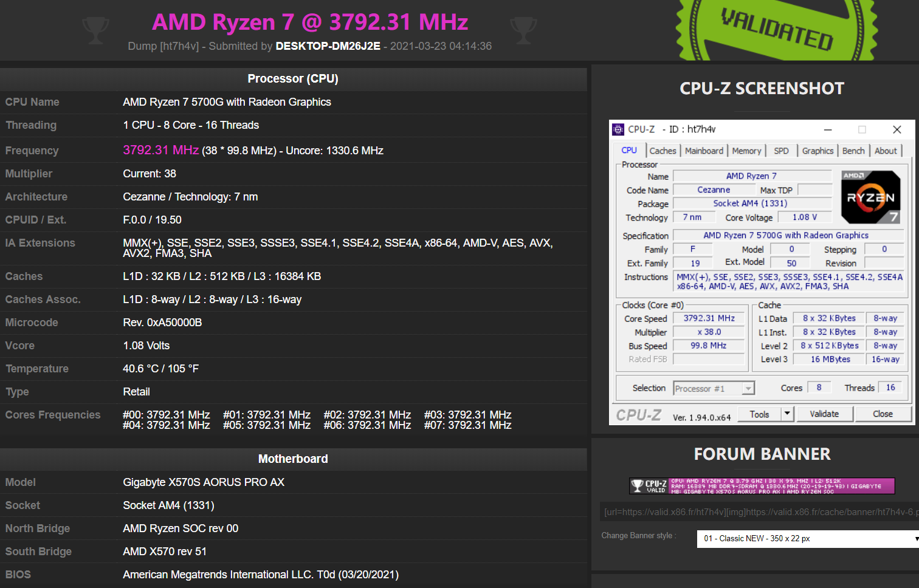Open the Tools dropdown arrow
The image size is (919, 588).
[x=787, y=414]
